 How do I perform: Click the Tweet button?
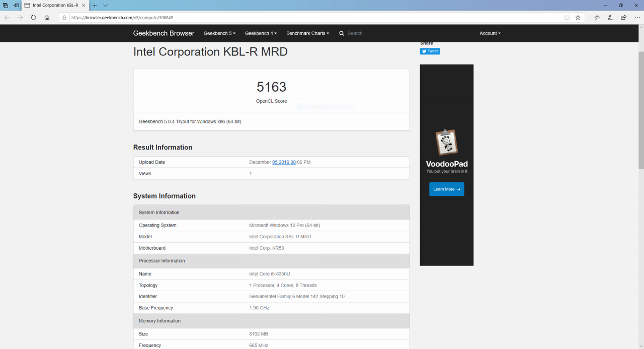[430, 51]
